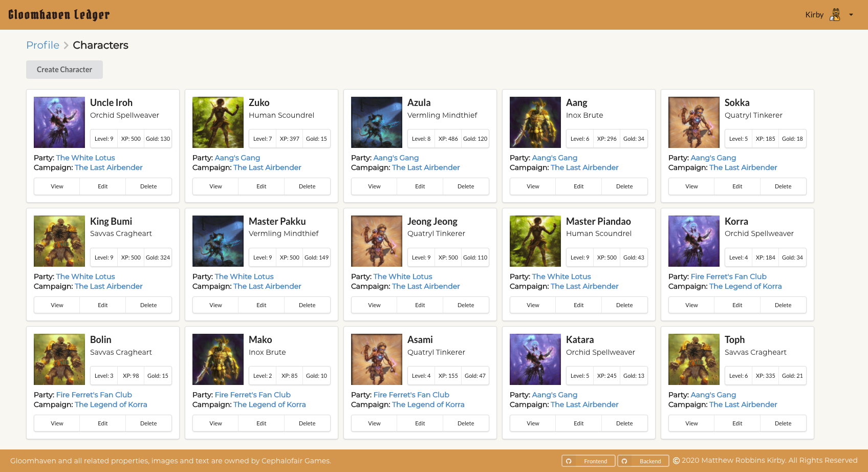Delete the Mako character
Viewport: 868px width, 472px height.
(307, 423)
